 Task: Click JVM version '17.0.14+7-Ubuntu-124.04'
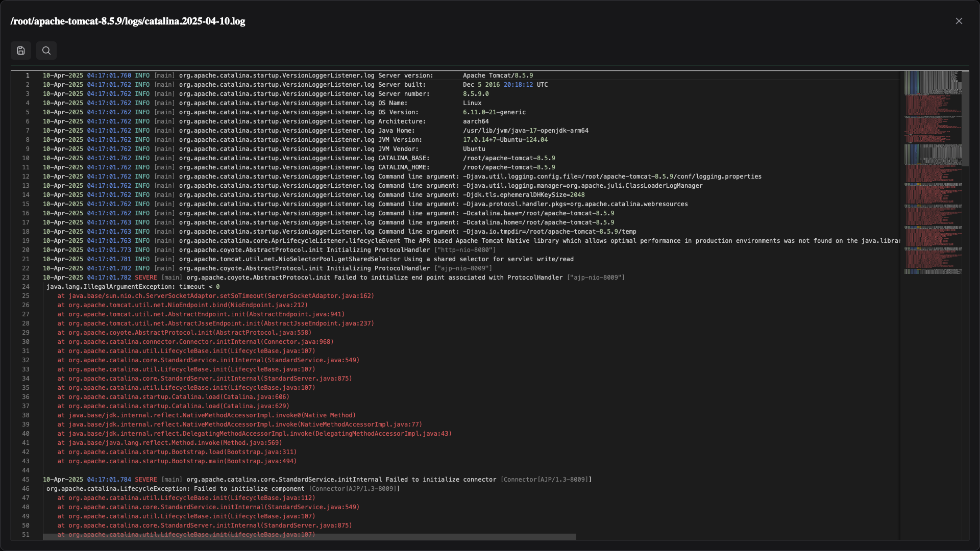(505, 140)
